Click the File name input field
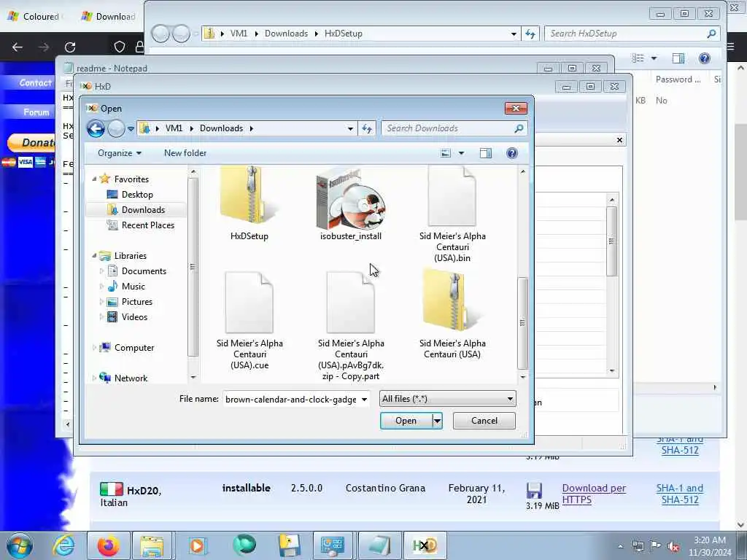This screenshot has width=747, height=560. [290, 400]
